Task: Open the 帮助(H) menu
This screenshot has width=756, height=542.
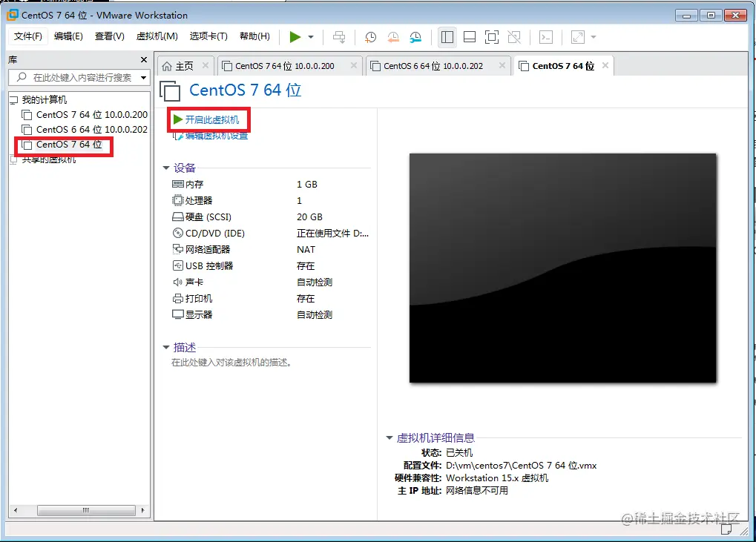Action: [x=254, y=36]
